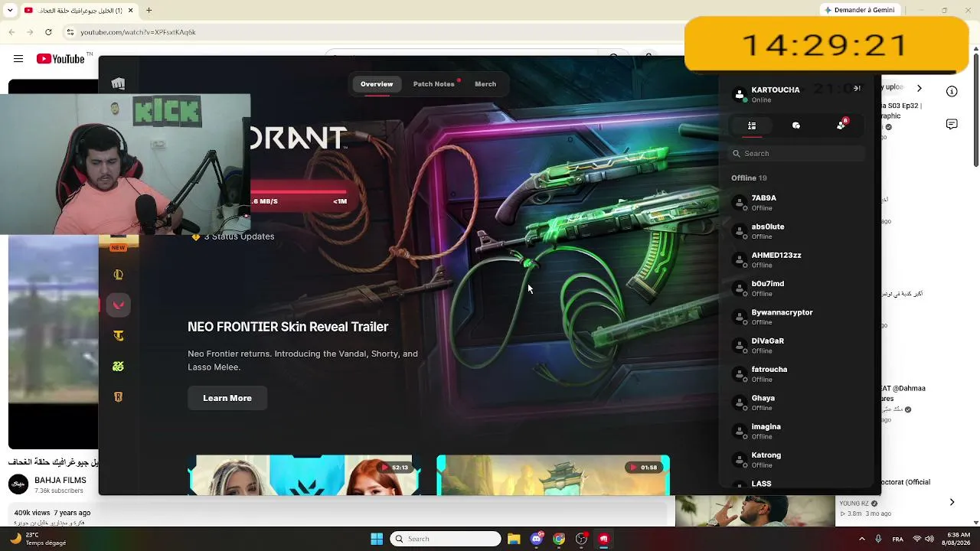Select friend 7AB9A in the list
Image resolution: width=980 pixels, height=551 pixels.
pyautogui.click(x=796, y=202)
